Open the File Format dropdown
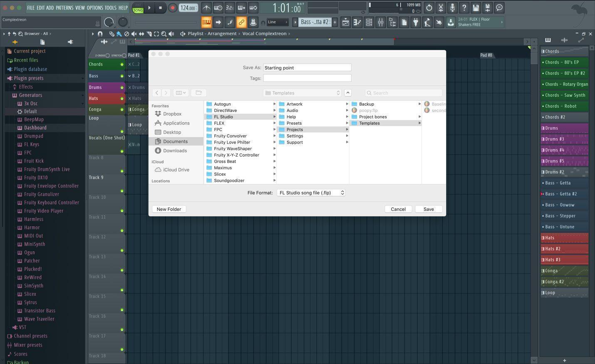The height and width of the screenshot is (364, 595). click(311, 193)
